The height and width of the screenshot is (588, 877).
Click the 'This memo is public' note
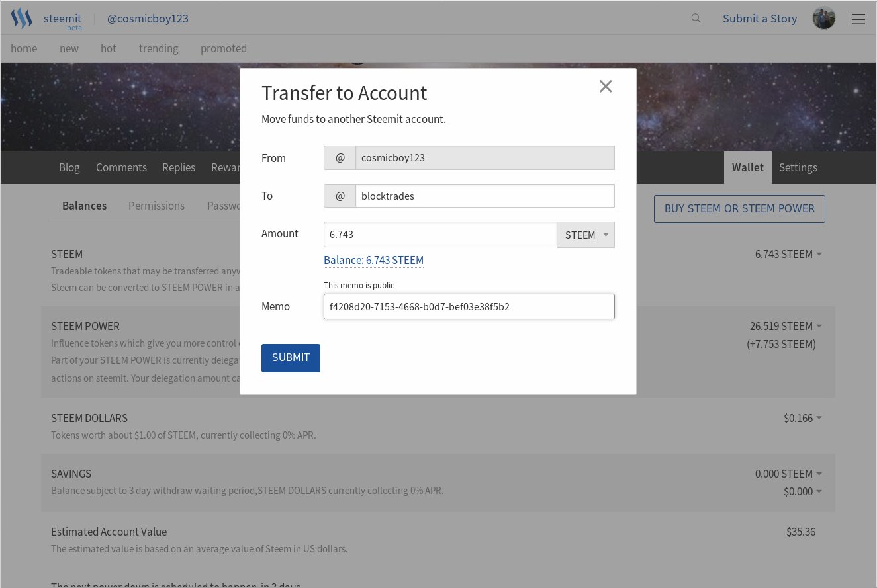coord(359,285)
